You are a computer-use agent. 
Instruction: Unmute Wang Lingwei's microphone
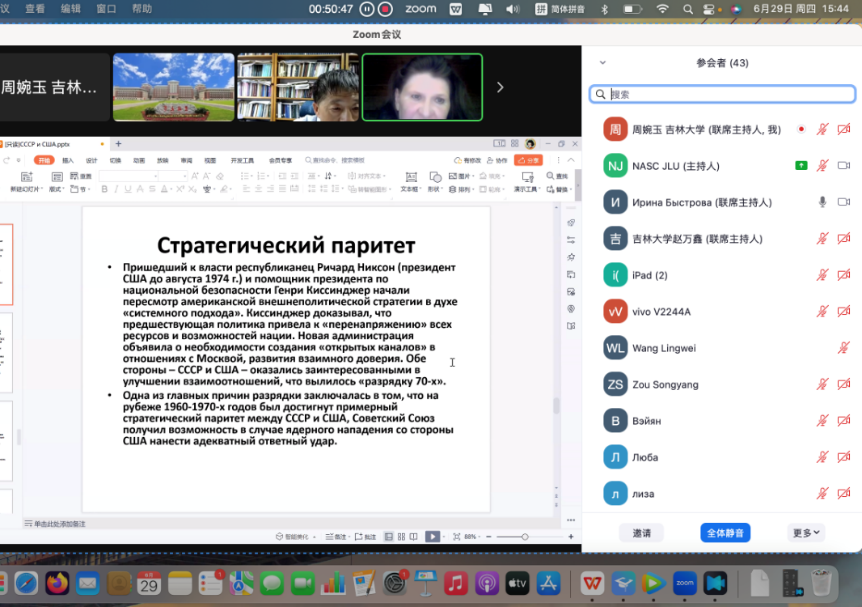[843, 348]
